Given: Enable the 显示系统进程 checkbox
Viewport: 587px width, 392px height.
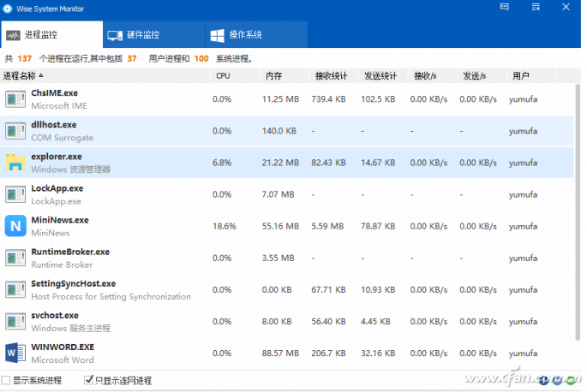Looking at the screenshot, I should tap(6, 380).
